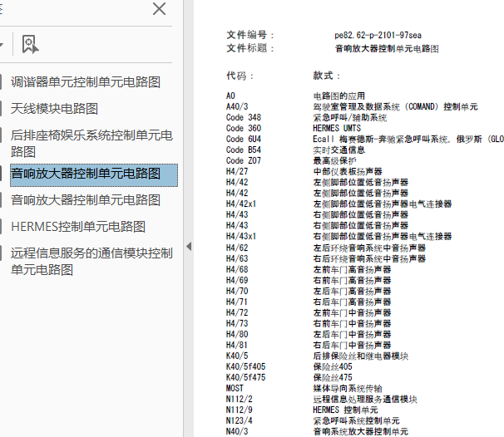Click description 左后环绕音响系统中音扬声器
Image resolution: width=504 pixels, height=437 pixels.
coord(369,248)
